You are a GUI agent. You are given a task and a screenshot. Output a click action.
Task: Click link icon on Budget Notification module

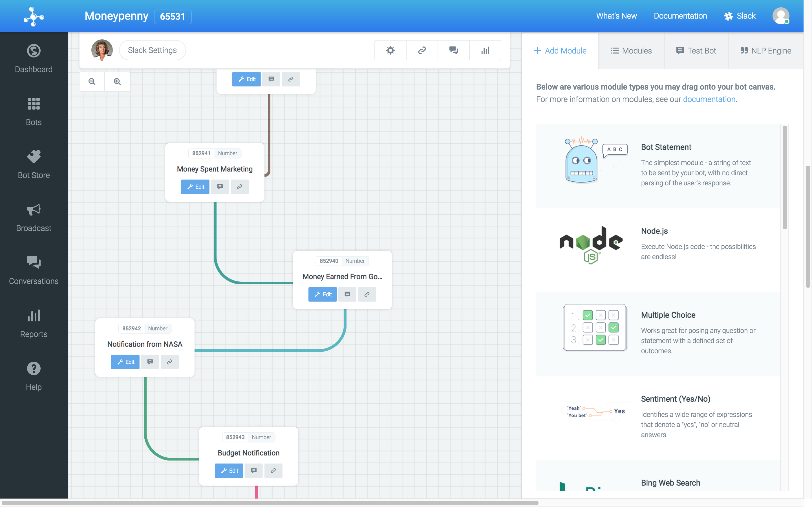coord(273,470)
